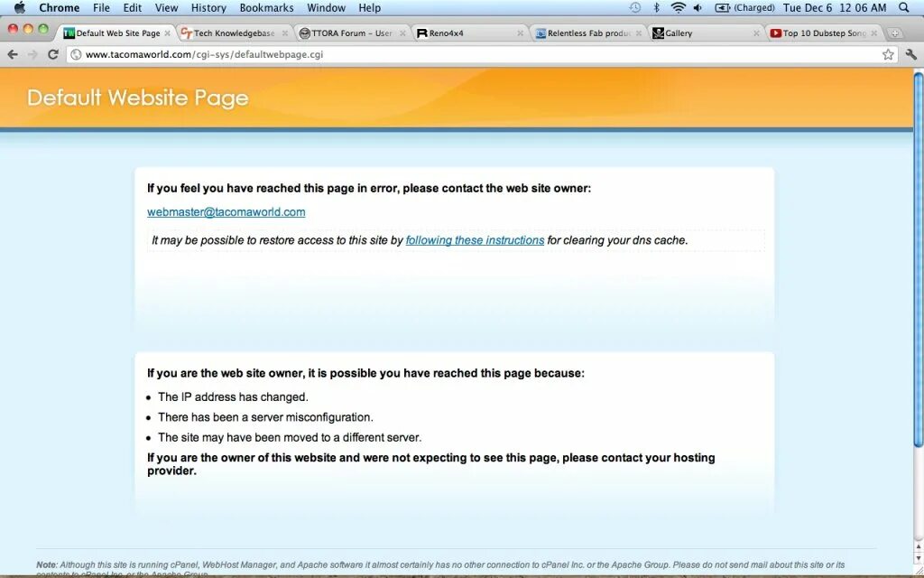Click the Bluetooth menu bar icon
The width and height of the screenshot is (924, 578).
click(657, 7)
